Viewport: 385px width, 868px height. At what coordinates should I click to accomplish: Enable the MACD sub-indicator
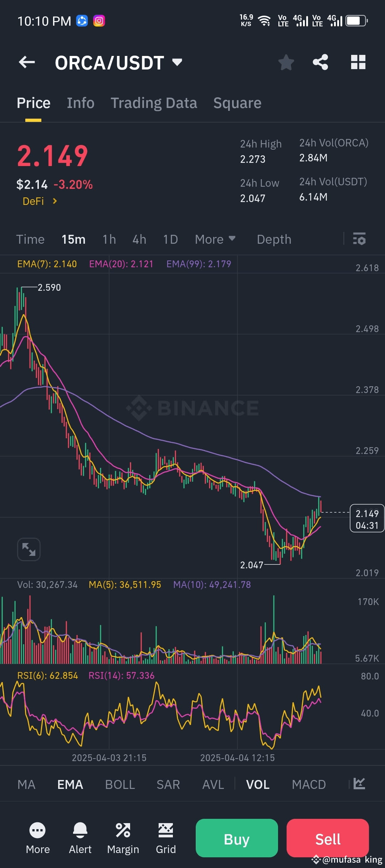(309, 784)
